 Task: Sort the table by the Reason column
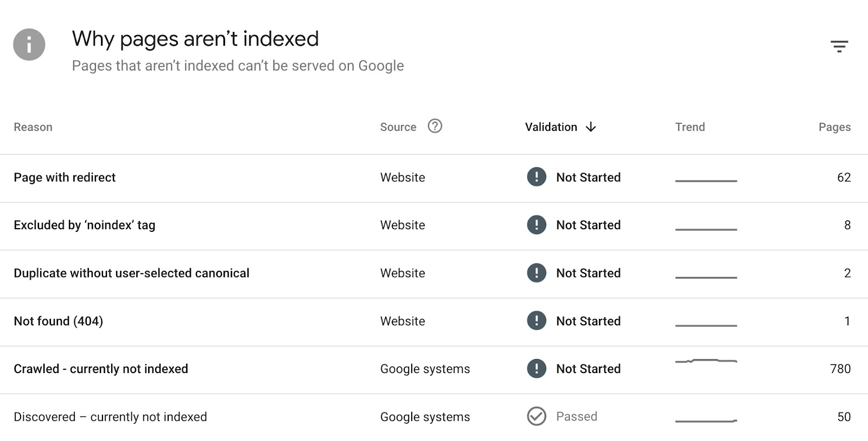[x=33, y=127]
